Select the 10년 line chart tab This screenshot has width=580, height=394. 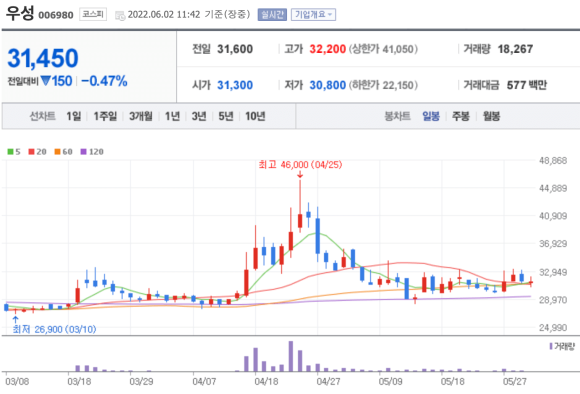(x=255, y=116)
